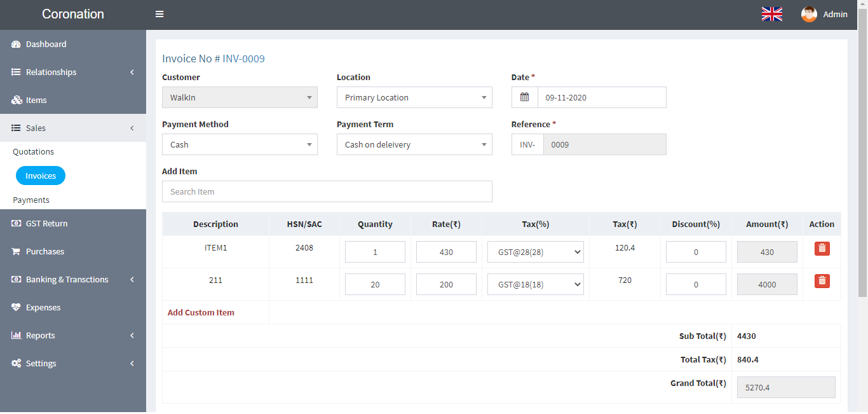Click the Dashboard gauge icon
Screen dimensions: 868x414
click(x=17, y=44)
